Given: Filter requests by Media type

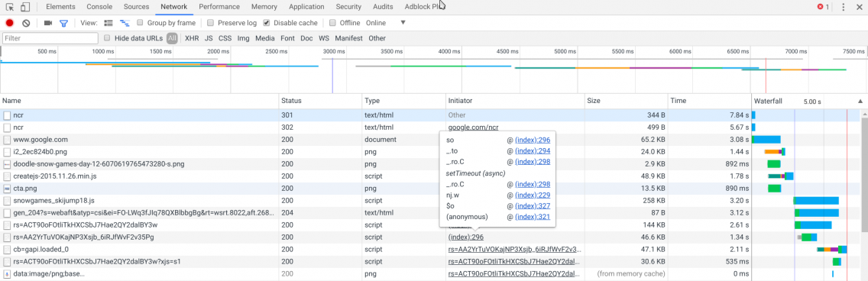Looking at the screenshot, I should (264, 38).
